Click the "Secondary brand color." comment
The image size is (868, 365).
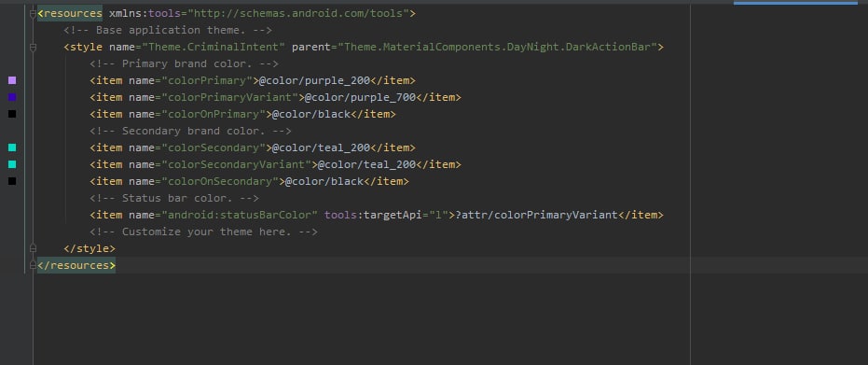pyautogui.click(x=190, y=132)
